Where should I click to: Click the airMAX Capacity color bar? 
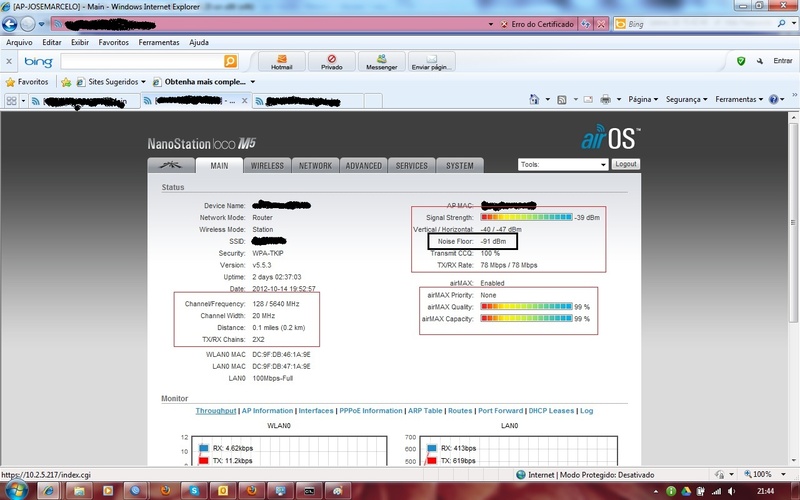[x=526, y=318]
